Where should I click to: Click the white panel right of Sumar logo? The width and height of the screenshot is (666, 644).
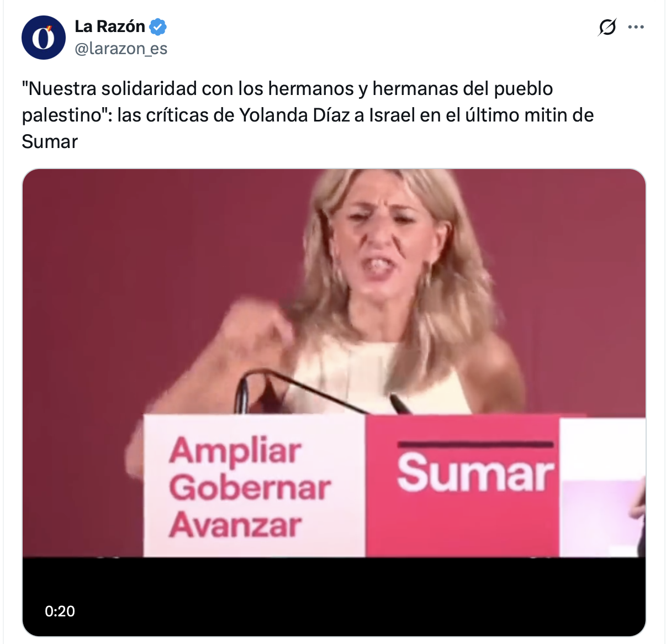(x=602, y=486)
